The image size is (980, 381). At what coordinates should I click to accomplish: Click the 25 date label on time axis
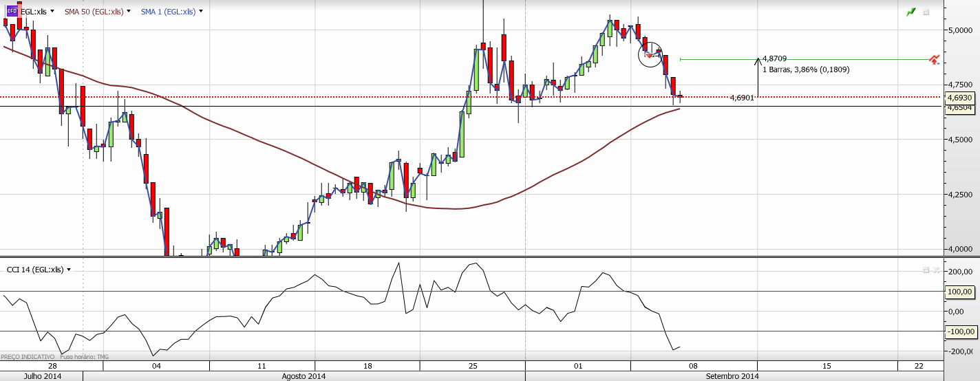473,366
